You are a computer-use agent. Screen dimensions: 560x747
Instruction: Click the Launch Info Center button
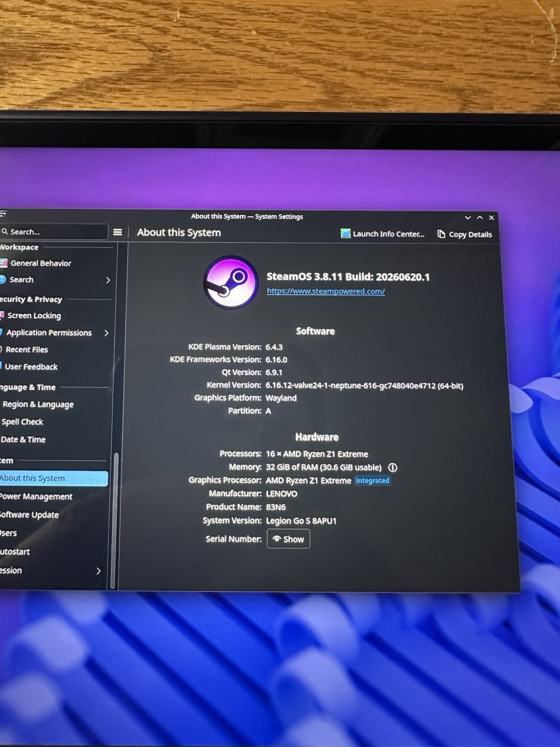[x=383, y=234]
